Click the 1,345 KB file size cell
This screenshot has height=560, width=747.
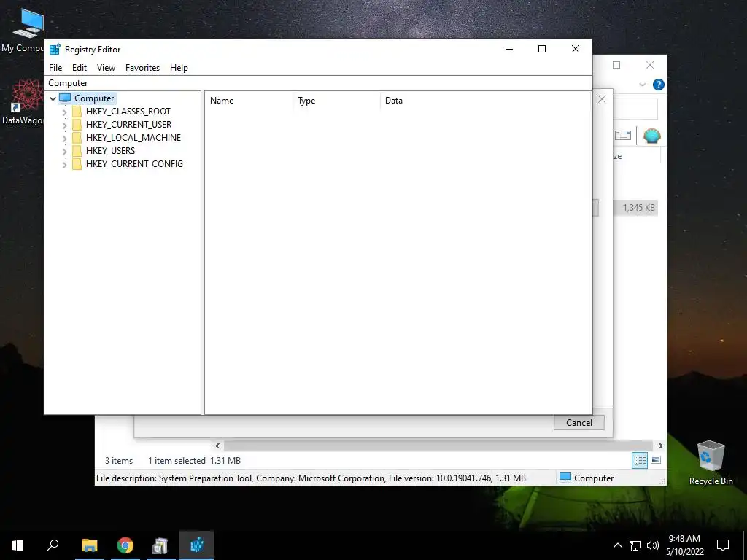coord(638,208)
